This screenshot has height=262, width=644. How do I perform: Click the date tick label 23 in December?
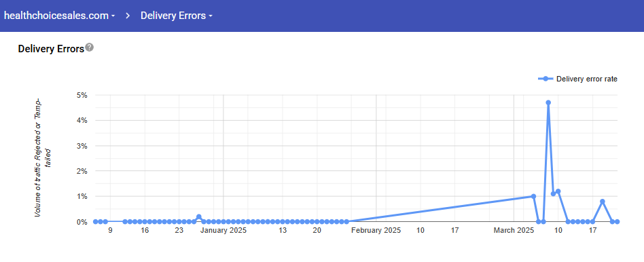tap(179, 231)
